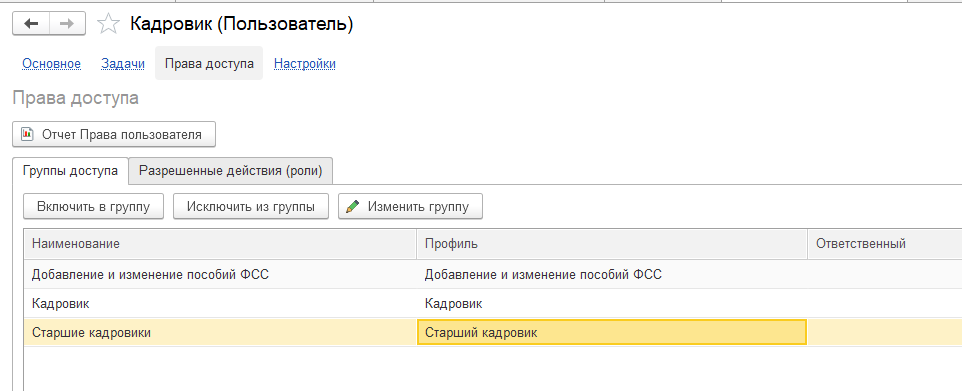Sort by the Профиль column header

click(612, 244)
